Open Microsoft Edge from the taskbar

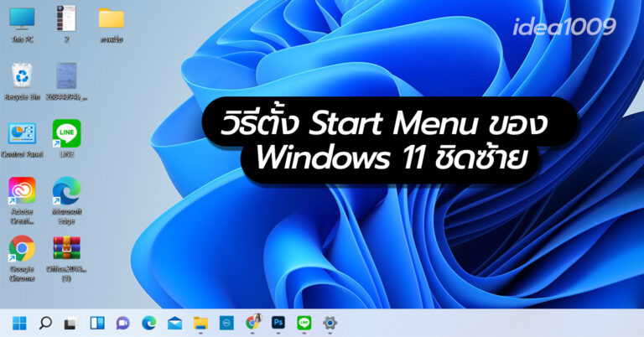pos(148,322)
